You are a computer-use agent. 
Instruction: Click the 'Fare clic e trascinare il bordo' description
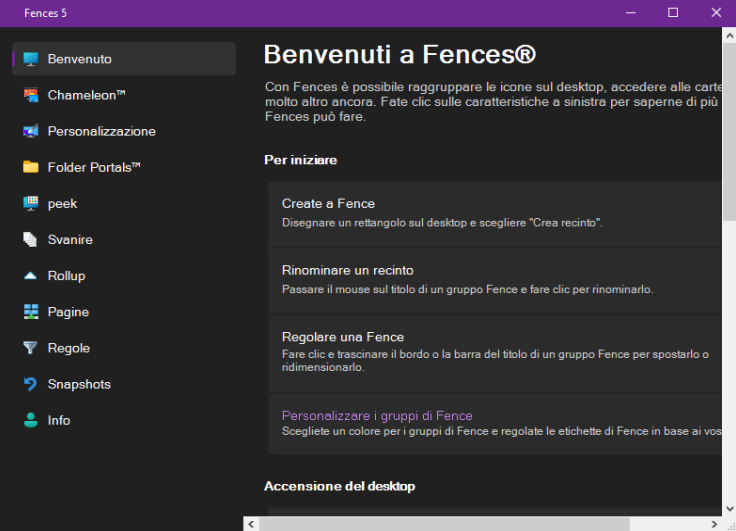[x=495, y=361]
